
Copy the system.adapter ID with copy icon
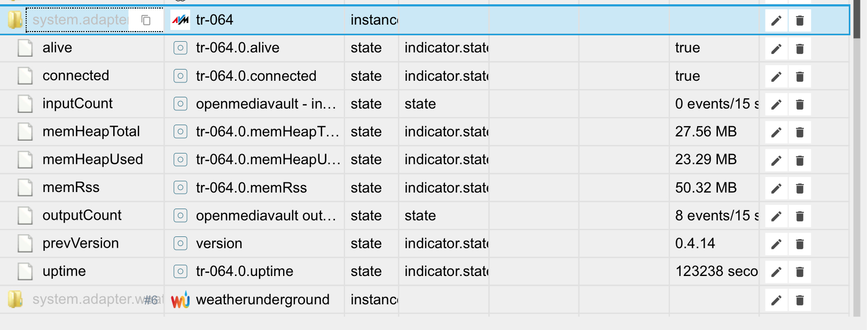[x=146, y=20]
